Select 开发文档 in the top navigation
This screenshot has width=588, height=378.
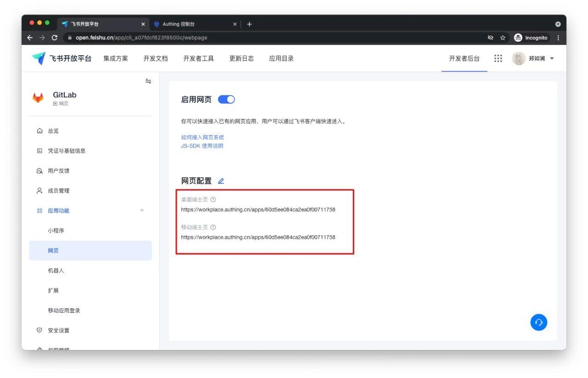click(x=155, y=58)
